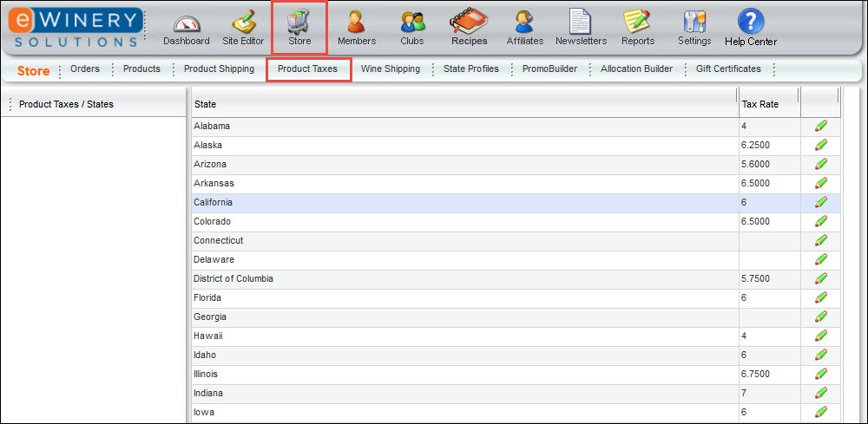Image resolution: width=868 pixels, height=424 pixels.
Task: Go to the Clubs icon
Action: click(x=412, y=23)
